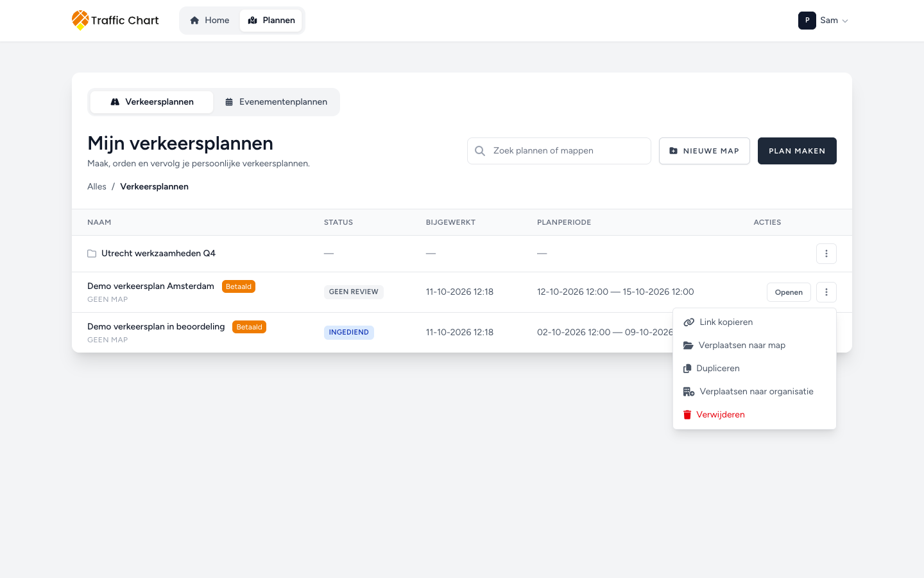The height and width of the screenshot is (578, 924).
Task: Focus the Zoek plannen of mappen field
Action: [559, 151]
